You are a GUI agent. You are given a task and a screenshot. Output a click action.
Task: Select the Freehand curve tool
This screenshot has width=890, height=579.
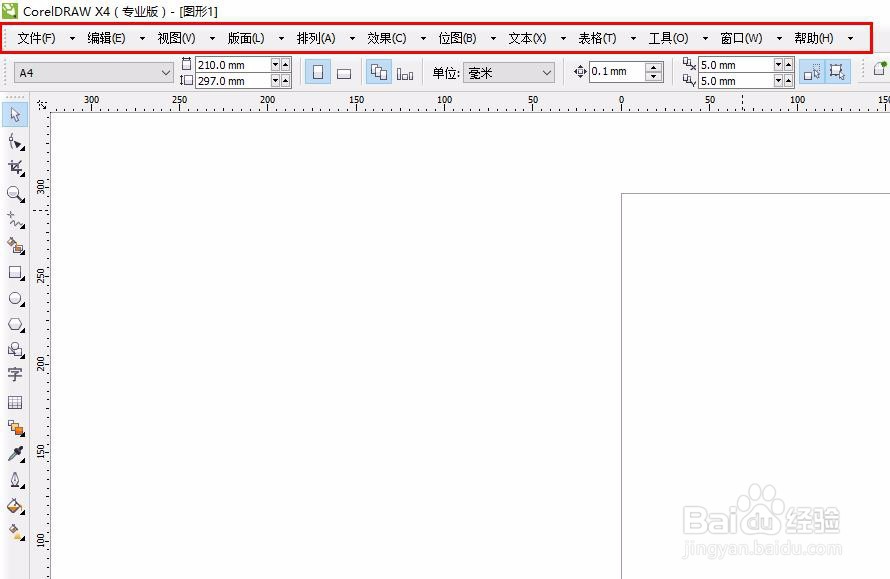tap(15, 220)
